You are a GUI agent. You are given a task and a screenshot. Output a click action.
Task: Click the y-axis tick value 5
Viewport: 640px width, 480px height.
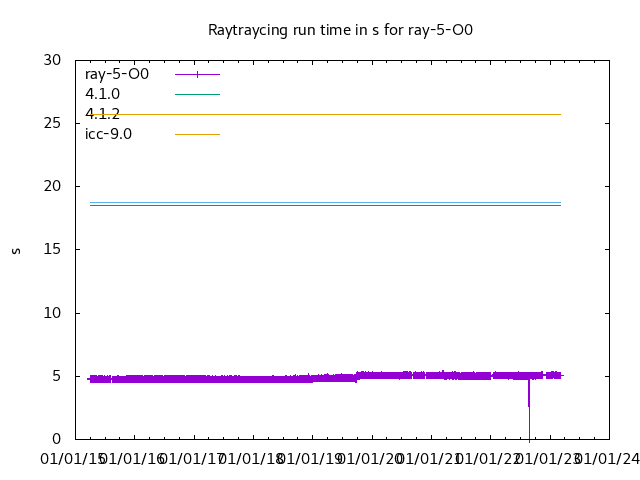click(58, 376)
